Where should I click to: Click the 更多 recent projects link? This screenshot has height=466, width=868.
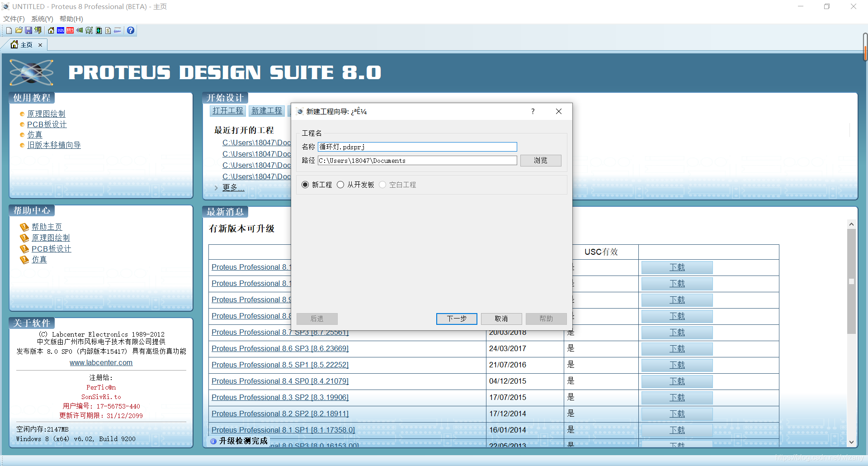click(x=233, y=188)
